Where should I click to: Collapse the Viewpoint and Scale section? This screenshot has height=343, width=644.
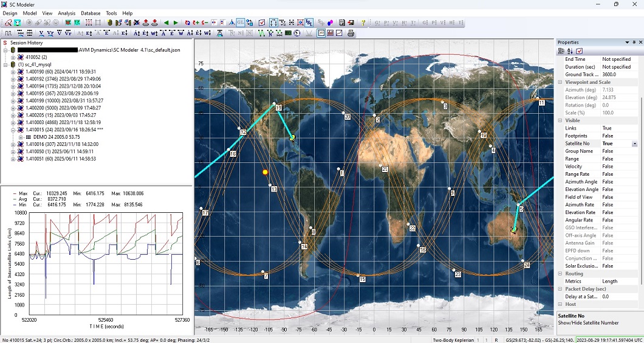560,82
